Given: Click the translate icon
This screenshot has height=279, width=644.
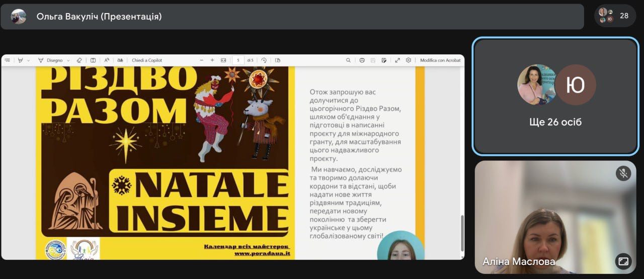Looking at the screenshot, I should (120, 60).
